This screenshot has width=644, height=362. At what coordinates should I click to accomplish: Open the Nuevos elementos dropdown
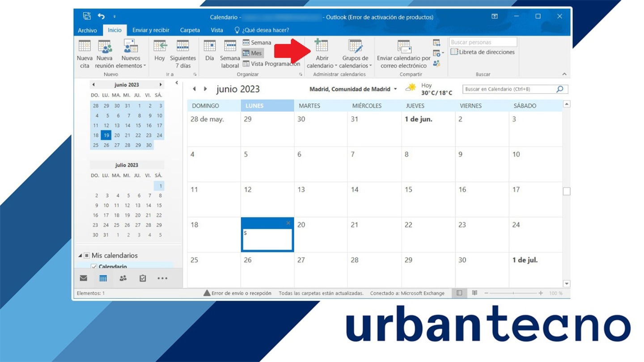[x=131, y=54]
